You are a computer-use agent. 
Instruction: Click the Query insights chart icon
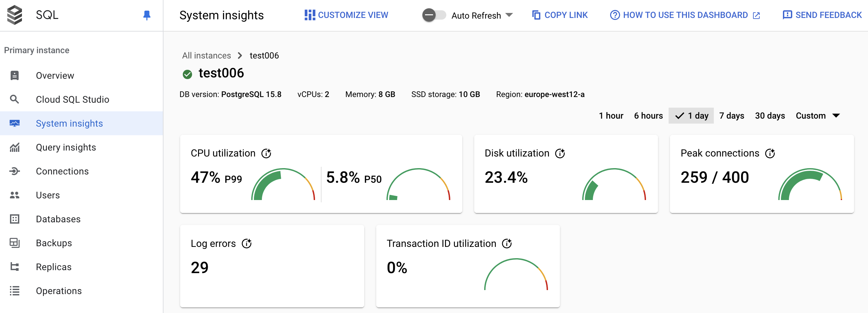[15, 147]
